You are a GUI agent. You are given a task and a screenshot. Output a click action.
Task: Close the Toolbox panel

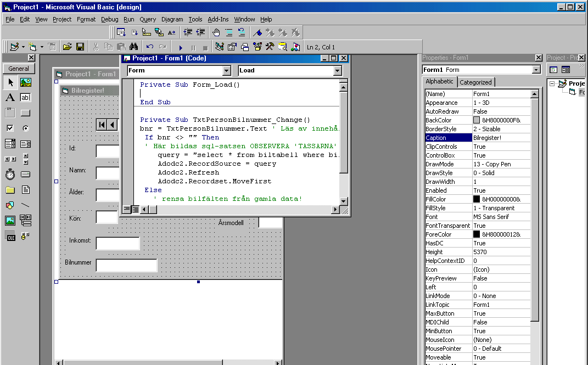(31, 58)
